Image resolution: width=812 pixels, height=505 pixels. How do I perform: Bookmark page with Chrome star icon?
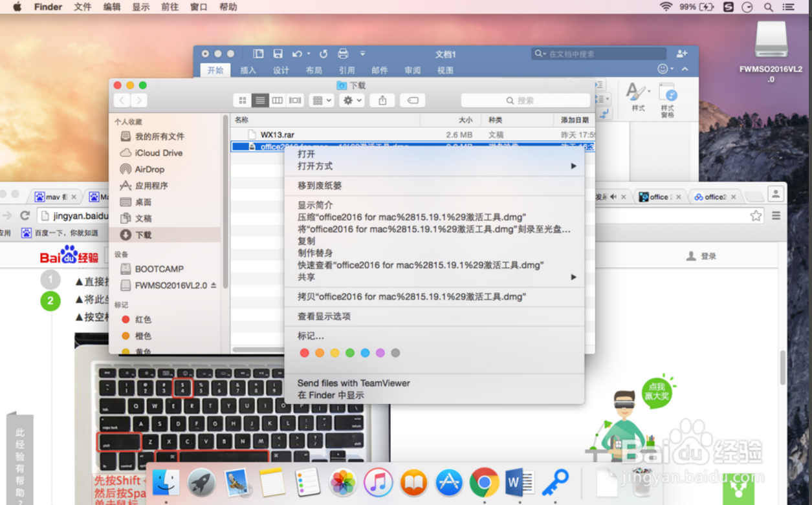coord(756,216)
